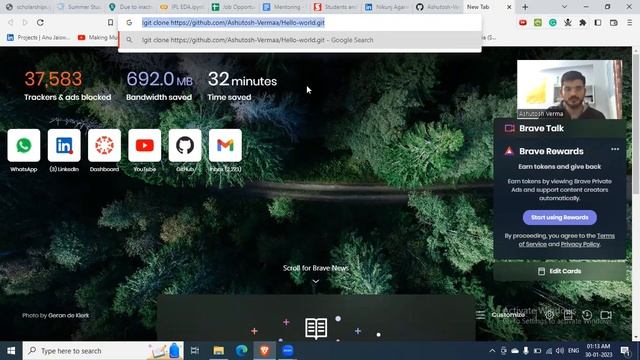The height and width of the screenshot is (360, 640).
Task: Show hidden system tray icons
Action: coord(492,351)
